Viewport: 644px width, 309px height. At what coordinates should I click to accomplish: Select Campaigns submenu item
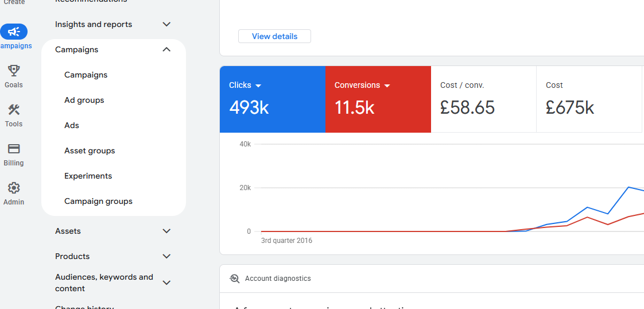coord(86,75)
